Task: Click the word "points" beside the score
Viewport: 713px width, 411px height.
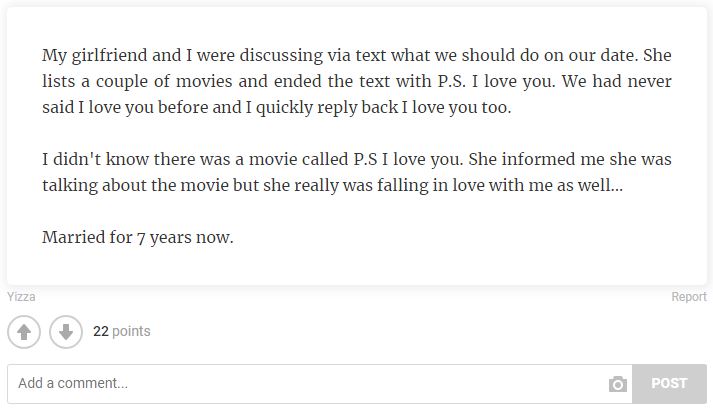Action: pyautogui.click(x=131, y=331)
